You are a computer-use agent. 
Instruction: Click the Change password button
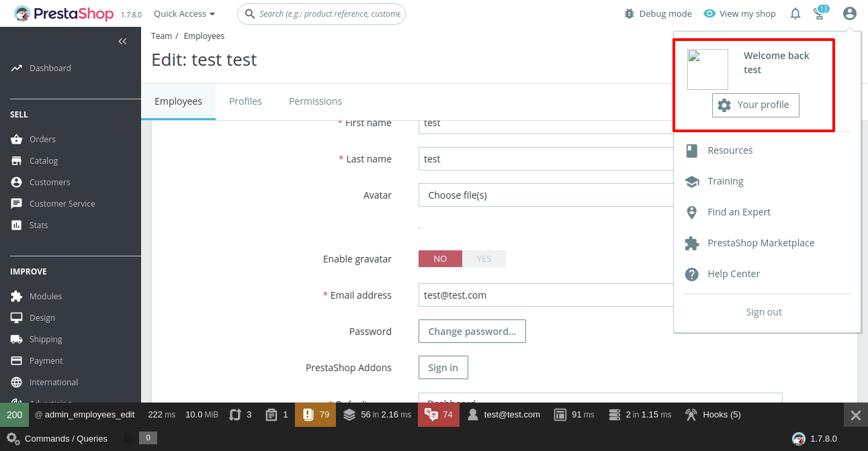click(x=472, y=332)
